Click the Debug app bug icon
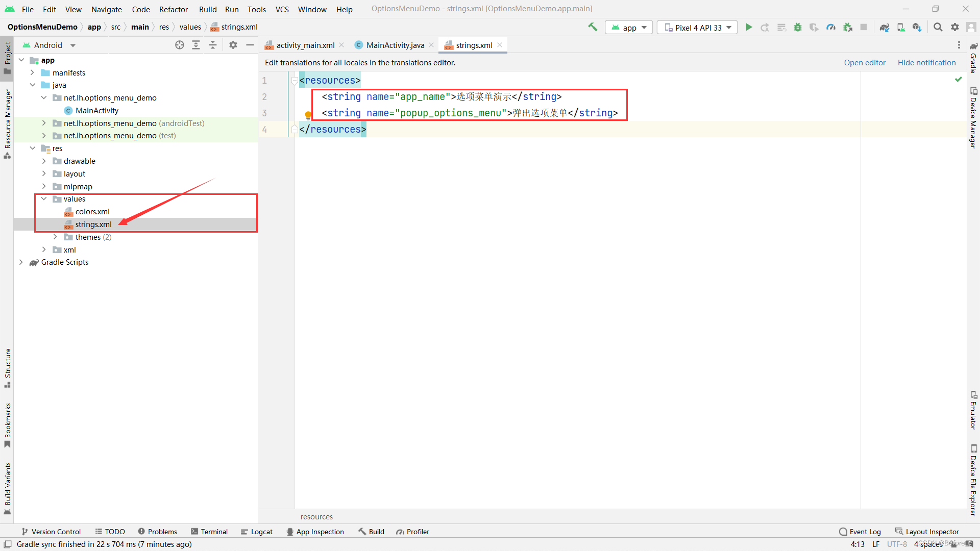Image resolution: width=980 pixels, height=551 pixels. coord(798,27)
